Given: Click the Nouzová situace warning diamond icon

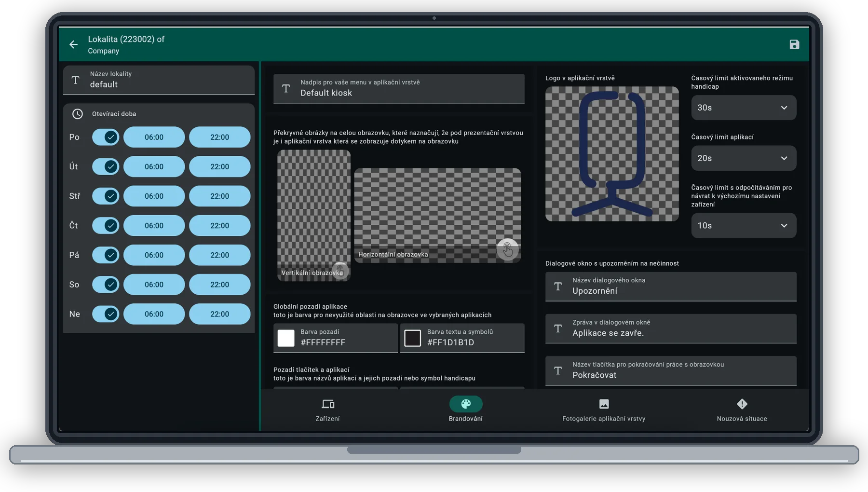Looking at the screenshot, I should (742, 404).
